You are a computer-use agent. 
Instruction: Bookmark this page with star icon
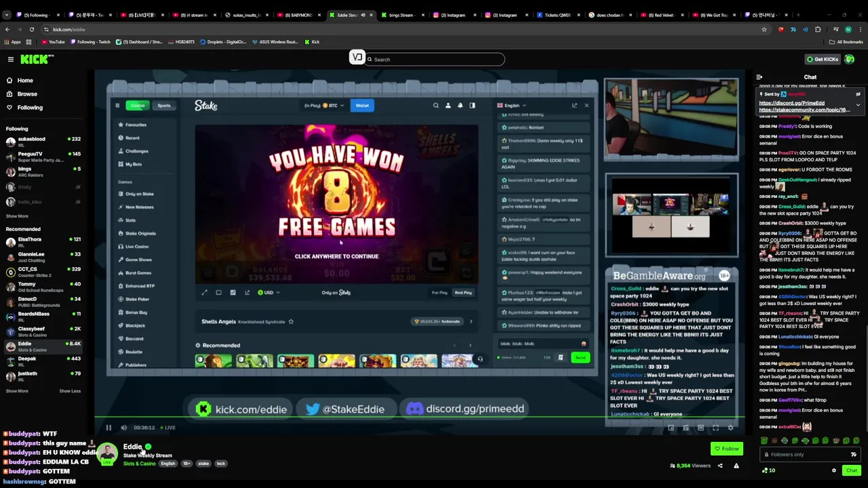click(764, 29)
